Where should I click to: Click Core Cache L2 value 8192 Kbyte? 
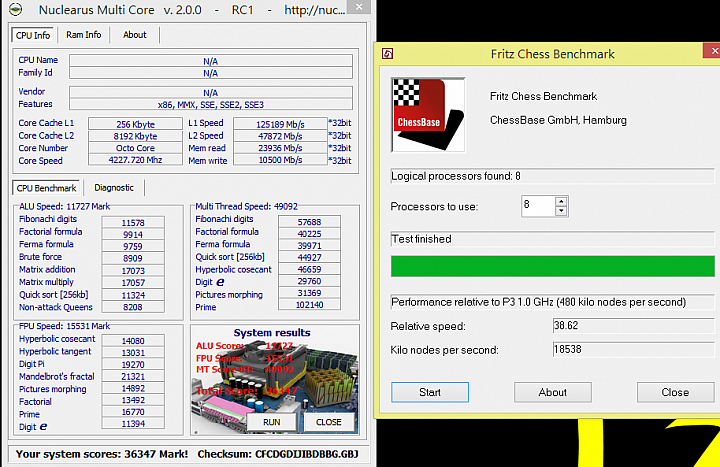135,136
